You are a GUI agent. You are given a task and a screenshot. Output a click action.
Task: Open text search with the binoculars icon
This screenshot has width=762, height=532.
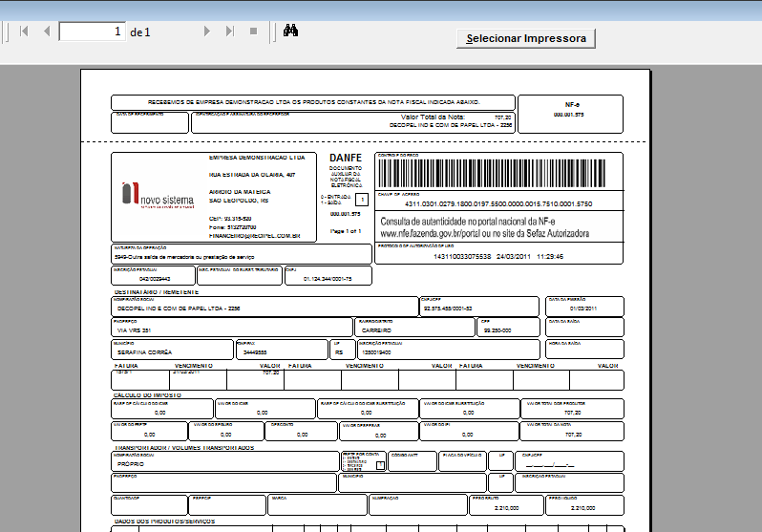point(292,32)
